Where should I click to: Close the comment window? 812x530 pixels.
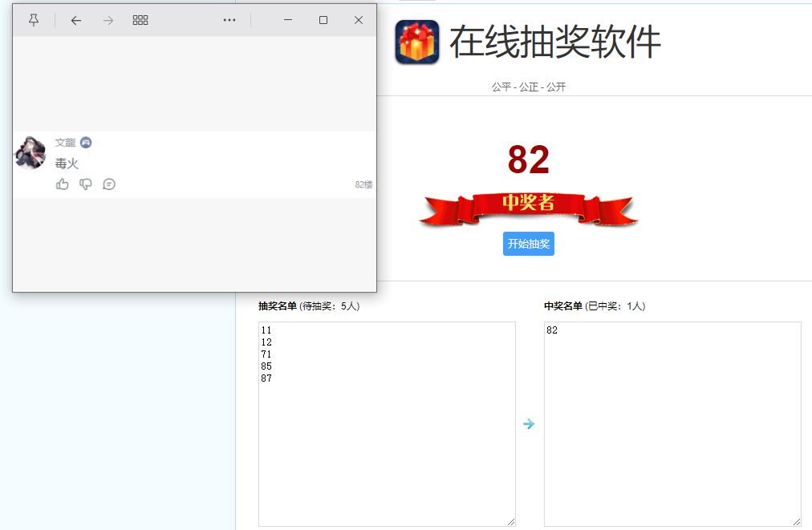click(x=359, y=20)
